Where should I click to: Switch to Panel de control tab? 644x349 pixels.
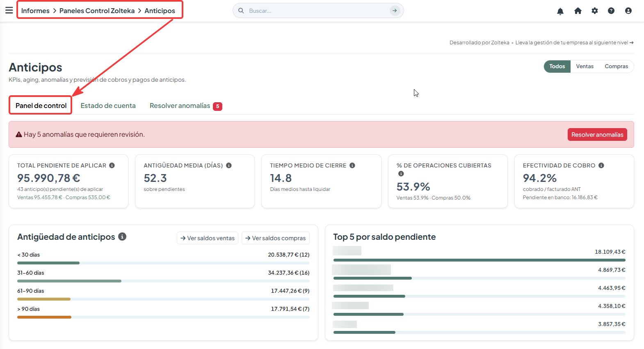[x=41, y=106]
